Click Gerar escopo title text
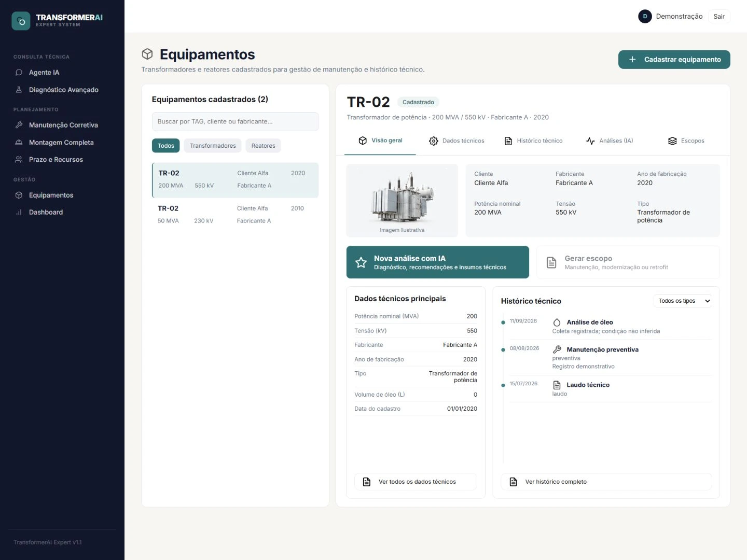Image resolution: width=747 pixels, height=560 pixels. pos(588,258)
